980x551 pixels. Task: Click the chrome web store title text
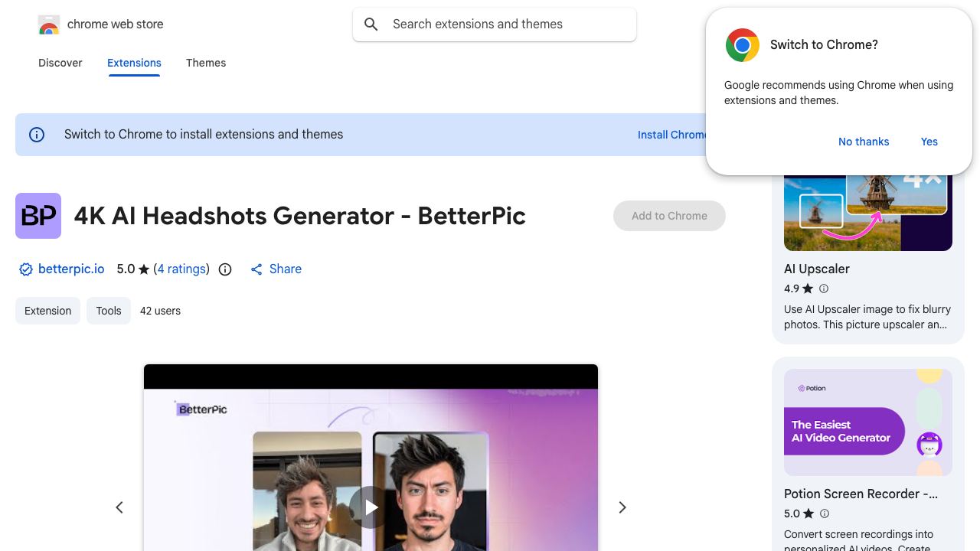pos(116,24)
